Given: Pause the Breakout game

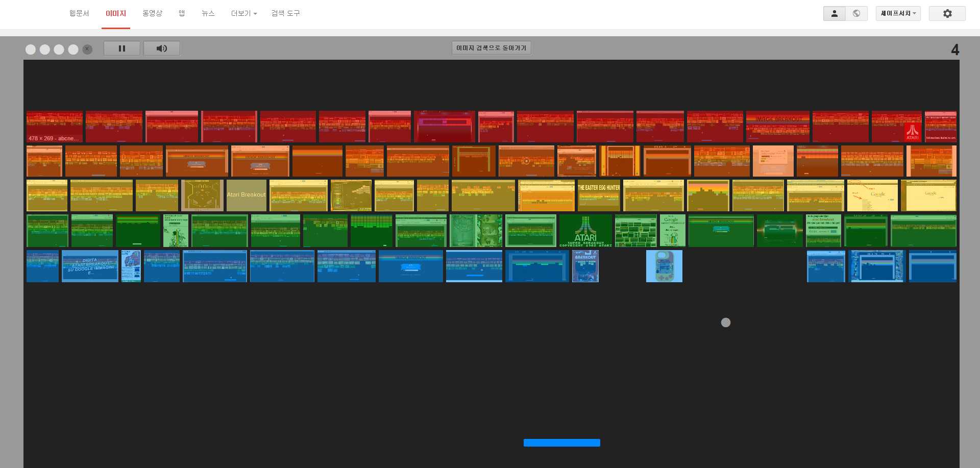Looking at the screenshot, I should coord(122,48).
